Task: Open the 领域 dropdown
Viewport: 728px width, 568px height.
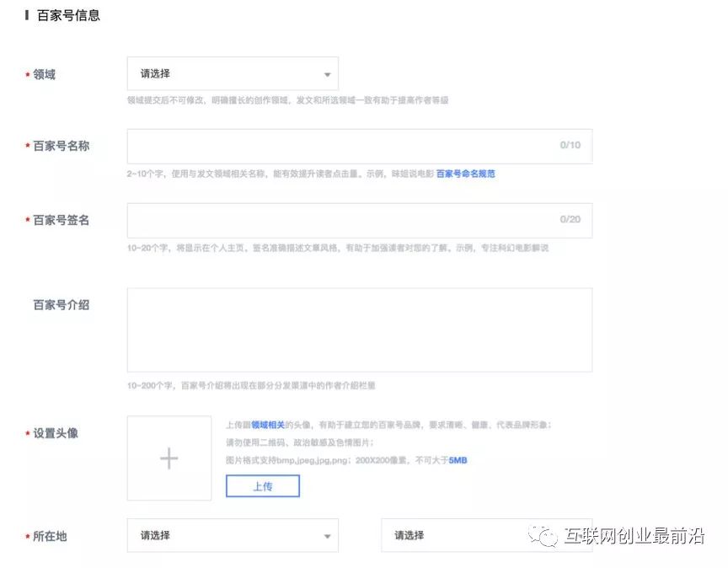Action: pos(233,74)
